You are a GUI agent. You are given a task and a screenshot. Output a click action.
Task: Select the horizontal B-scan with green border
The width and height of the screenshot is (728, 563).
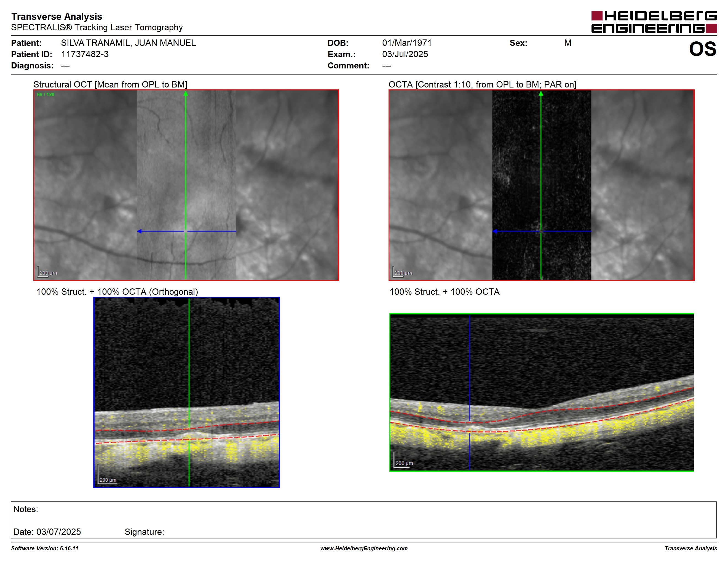click(x=541, y=392)
